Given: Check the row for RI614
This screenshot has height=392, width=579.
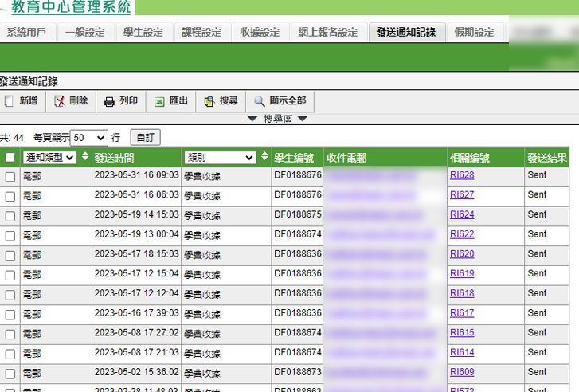Looking at the screenshot, I should tap(10, 355).
